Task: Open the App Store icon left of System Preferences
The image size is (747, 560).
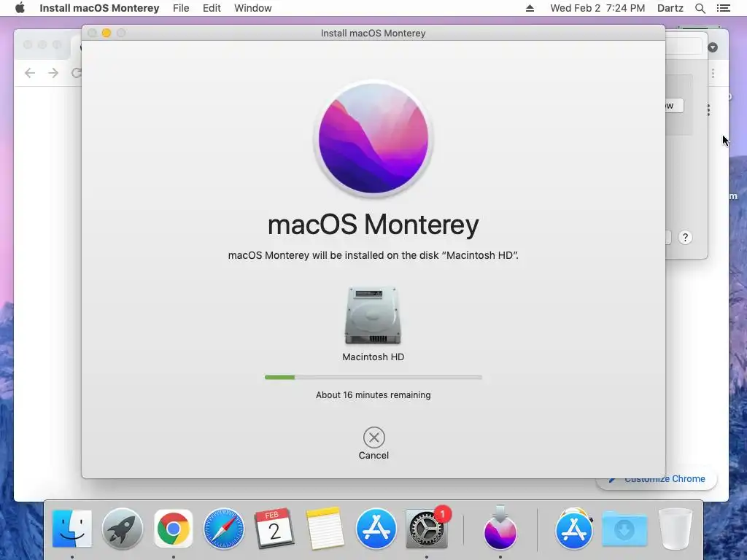Action: 376,529
